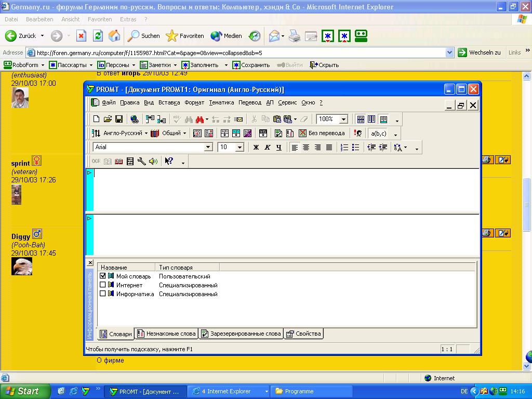Refresh the Internet Explorer page
The height and width of the screenshot is (399, 532).
pos(98,36)
